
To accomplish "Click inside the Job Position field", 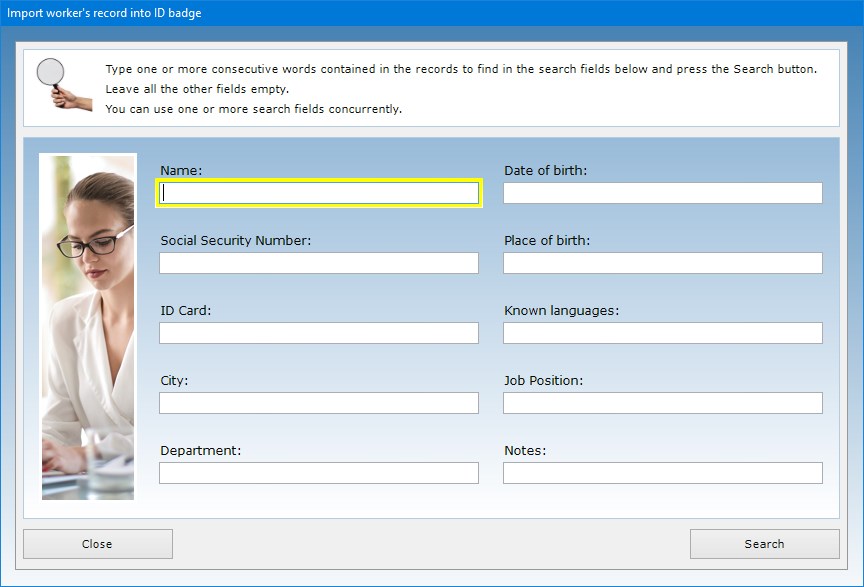I will coord(662,403).
